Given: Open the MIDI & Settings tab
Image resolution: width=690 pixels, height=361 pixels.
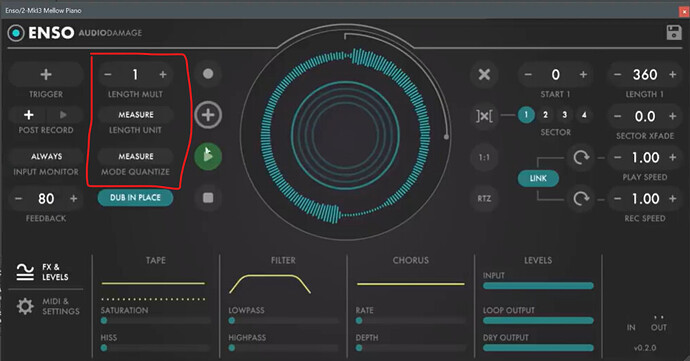Looking at the screenshot, I should tap(48, 306).
